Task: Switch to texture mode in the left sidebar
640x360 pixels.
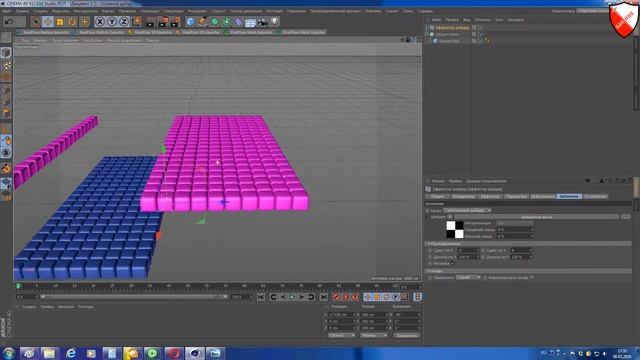Action: tap(6, 65)
